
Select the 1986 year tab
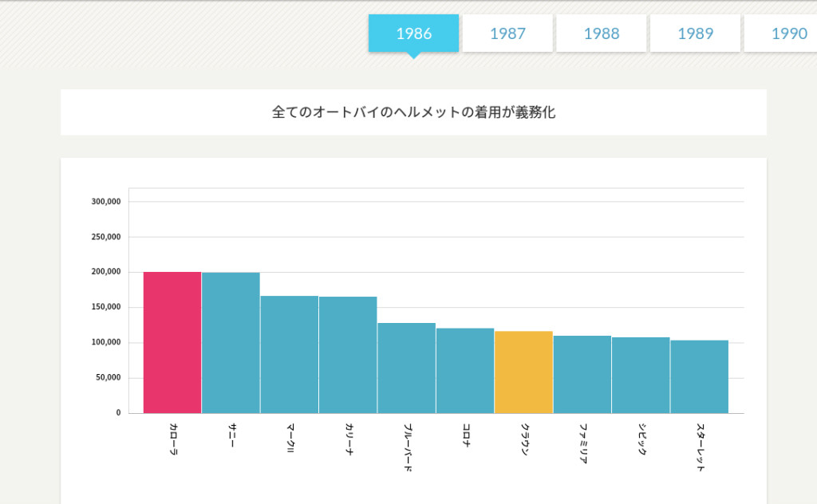coord(413,33)
